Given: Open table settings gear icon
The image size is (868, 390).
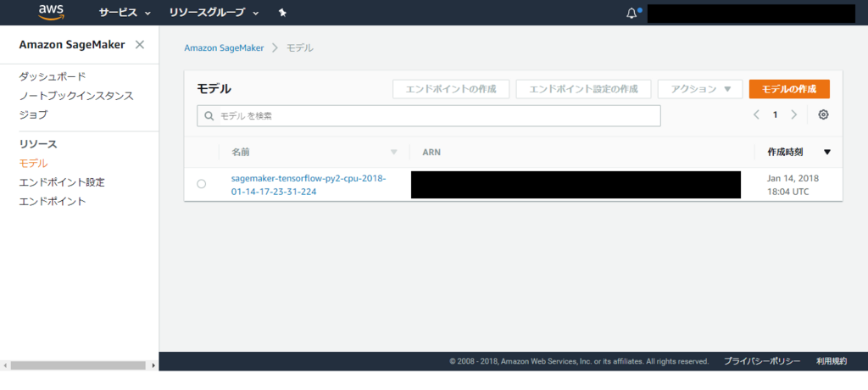Looking at the screenshot, I should pos(823,114).
